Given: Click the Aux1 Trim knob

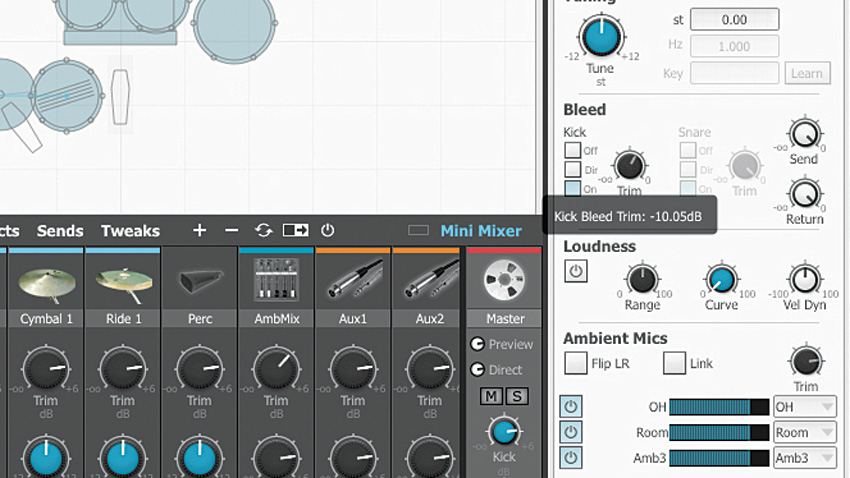Looking at the screenshot, I should [x=353, y=369].
